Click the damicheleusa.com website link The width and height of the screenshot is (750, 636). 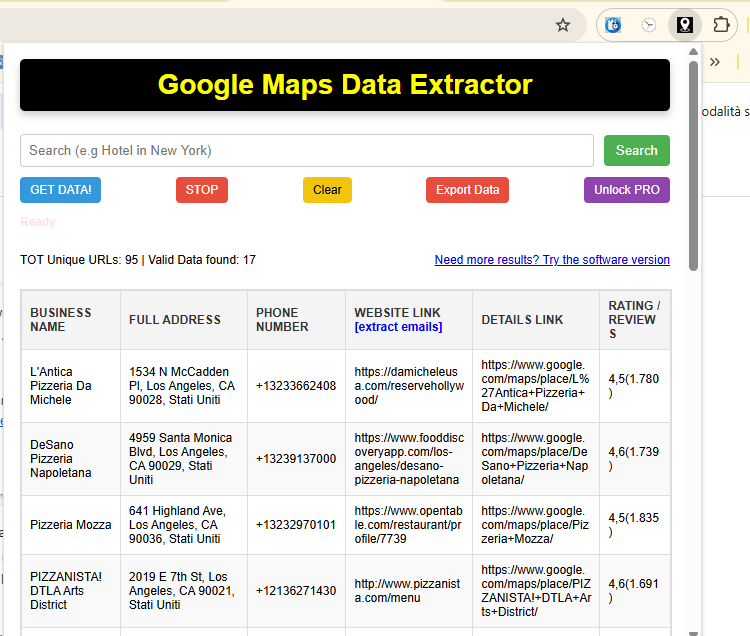(410, 385)
